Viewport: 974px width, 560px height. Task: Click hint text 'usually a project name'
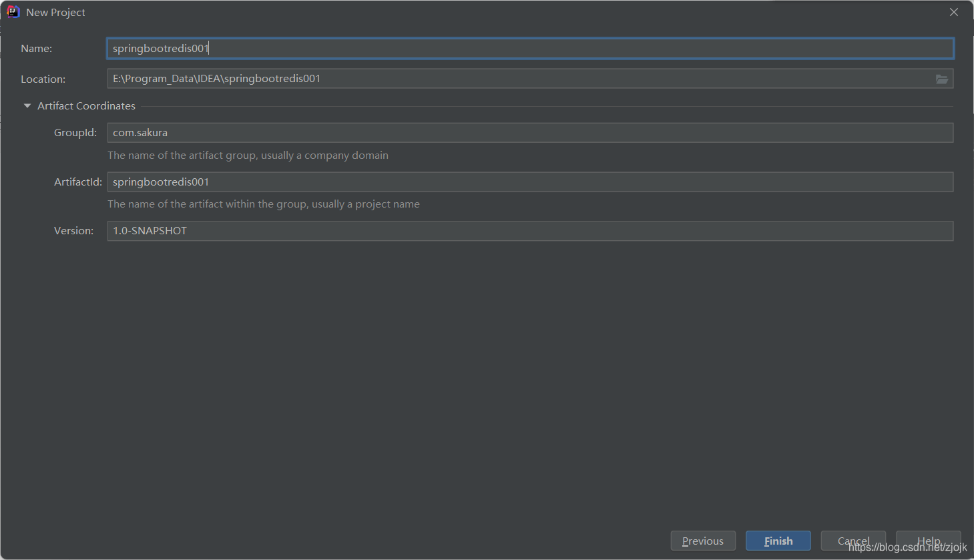tap(364, 204)
